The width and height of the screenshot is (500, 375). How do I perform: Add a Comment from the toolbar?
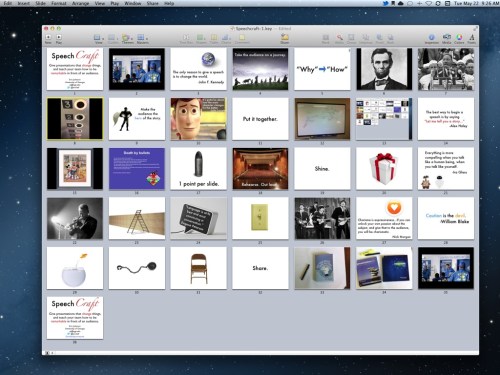coord(242,39)
